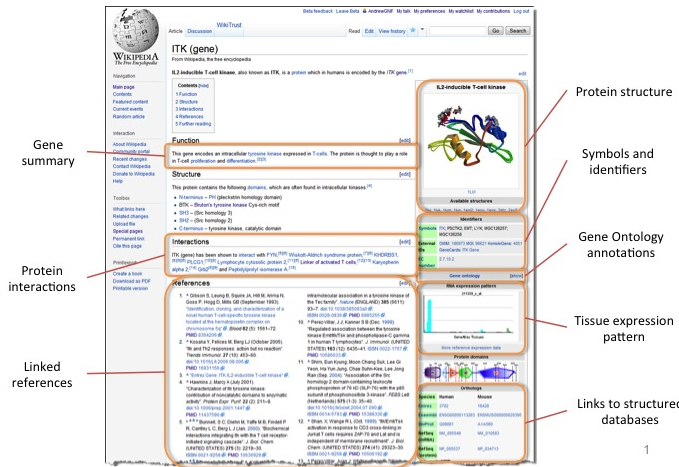
Task: Click the Search button
Action: click(x=517, y=31)
